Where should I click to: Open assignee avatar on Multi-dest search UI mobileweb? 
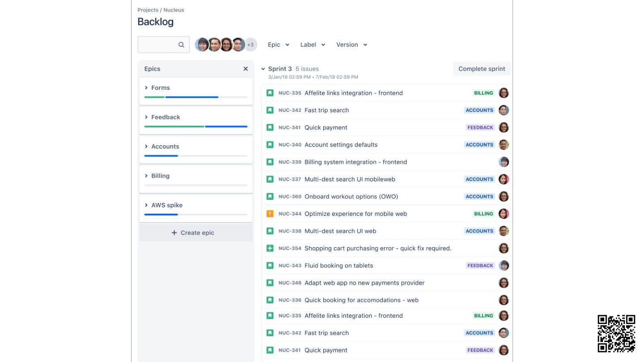click(x=504, y=179)
